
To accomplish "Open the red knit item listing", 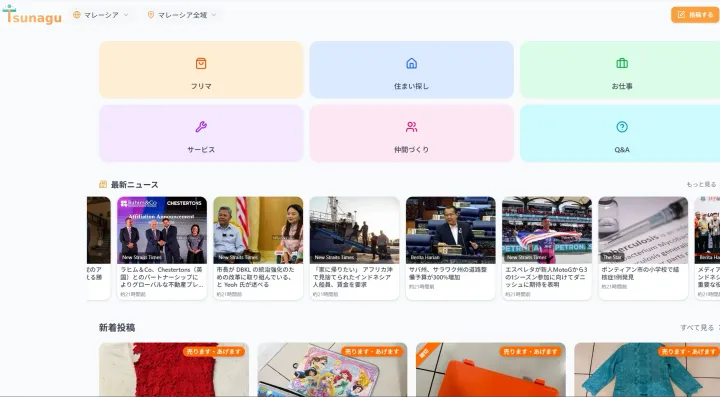I will pyautogui.click(x=174, y=369).
